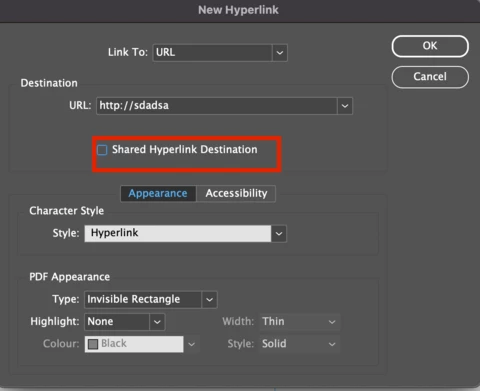Open the PDF Appearance Type dropdown arrow
Viewport: 480px width, 391px height.
coord(209,299)
